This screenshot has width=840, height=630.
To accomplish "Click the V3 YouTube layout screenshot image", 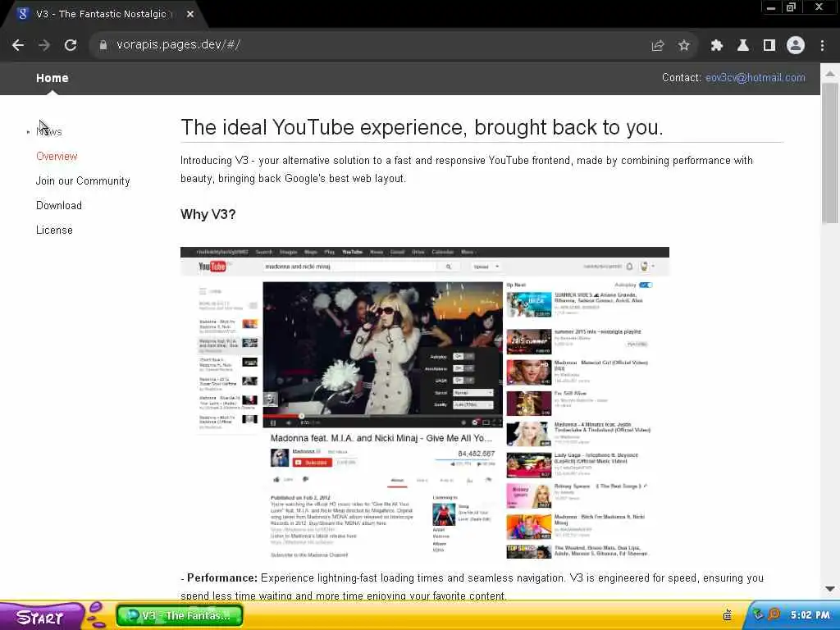I will [x=425, y=404].
